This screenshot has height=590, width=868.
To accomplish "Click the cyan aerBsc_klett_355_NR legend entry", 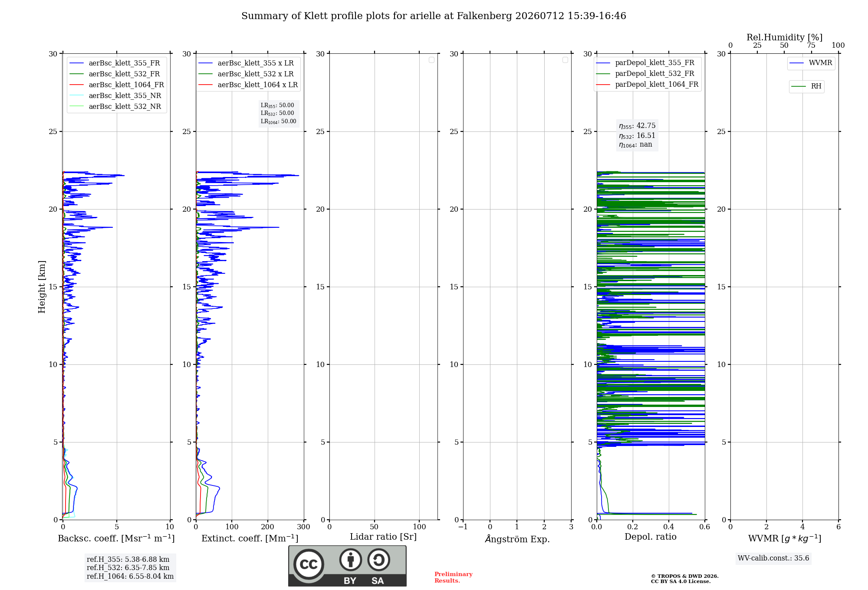I will tap(115, 96).
